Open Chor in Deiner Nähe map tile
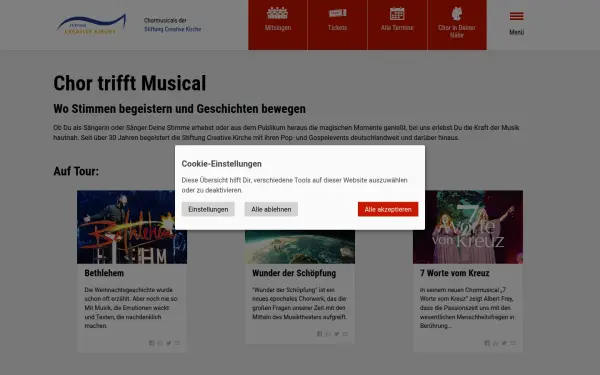Image resolution: width=600 pixels, height=375 pixels. 457,25
